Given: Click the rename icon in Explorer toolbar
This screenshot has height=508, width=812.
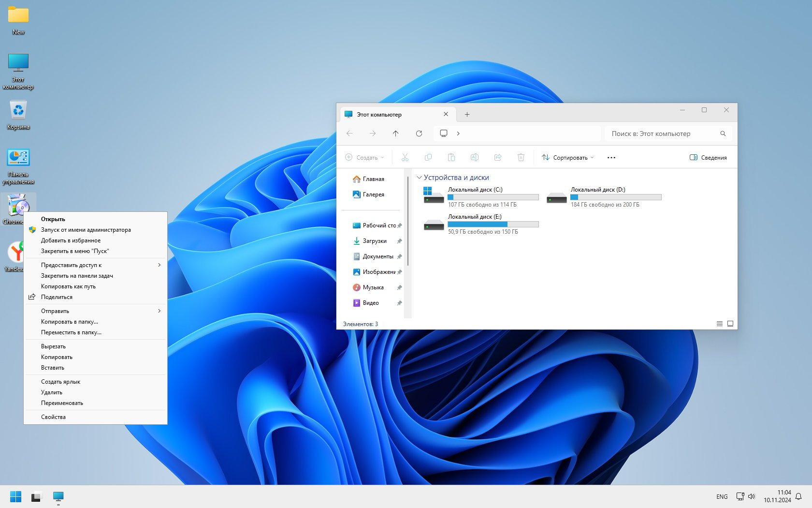Looking at the screenshot, I should coord(475,157).
